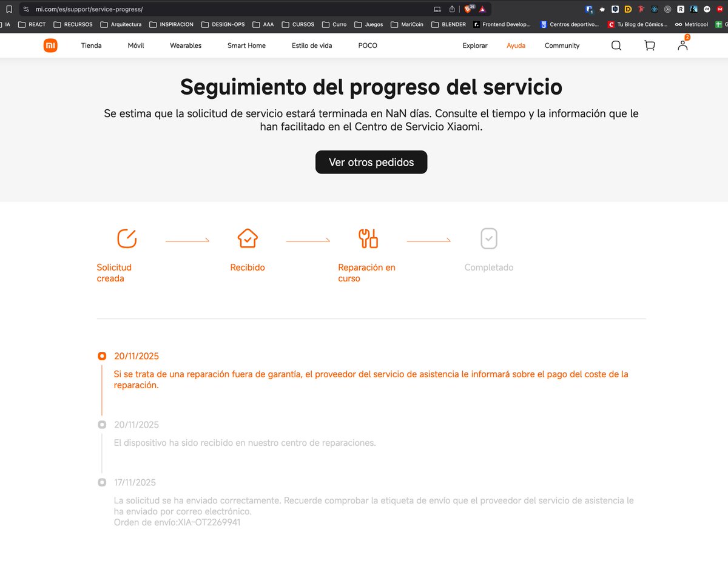728x572 pixels.
Task: Open the Brave Rewards triangle icon
Action: 482,9
